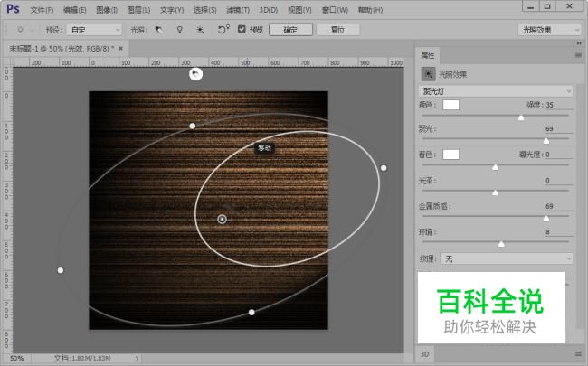Viewport: 588px width, 366px height.
Task: Select the light center point on canvas
Action: [x=222, y=220]
